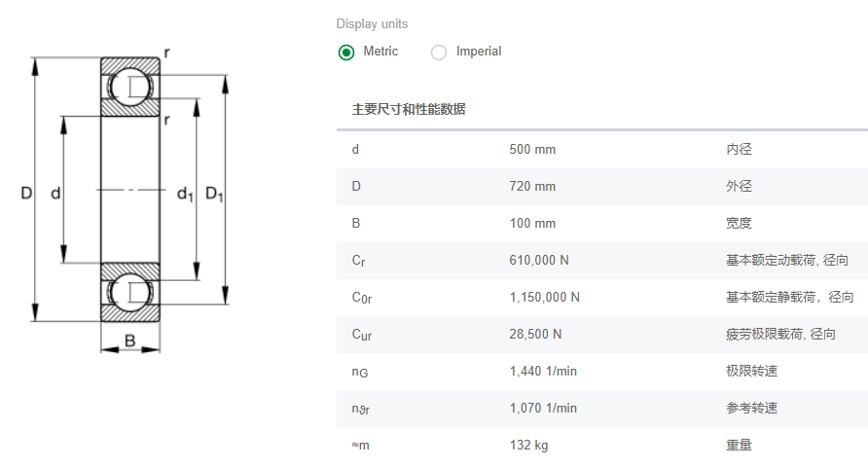The image size is (868, 467).
Task: Select the 132 kg weight value
Action: (528, 446)
